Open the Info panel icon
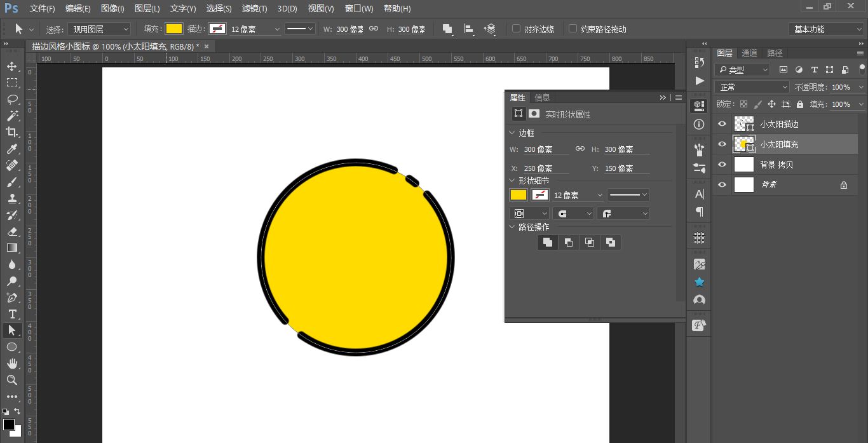The height and width of the screenshot is (443, 868). [x=700, y=124]
